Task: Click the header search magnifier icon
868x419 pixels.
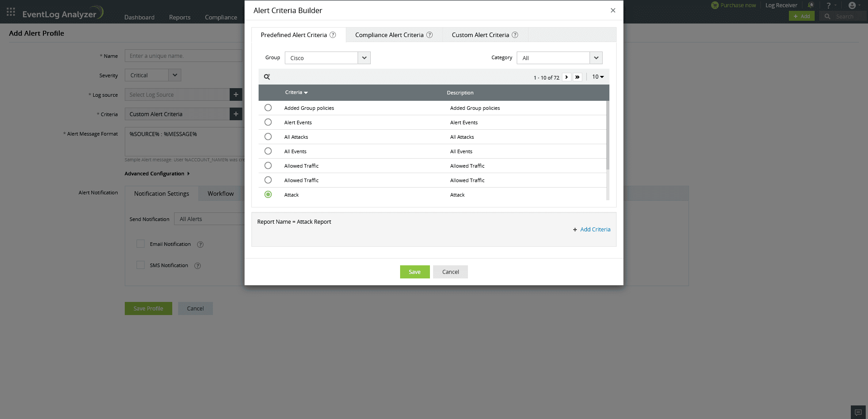Action: pyautogui.click(x=827, y=16)
